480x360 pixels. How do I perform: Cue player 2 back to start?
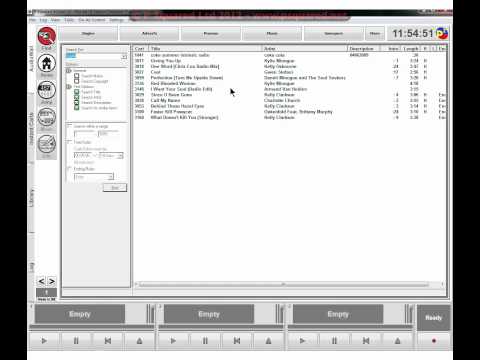click(237, 341)
